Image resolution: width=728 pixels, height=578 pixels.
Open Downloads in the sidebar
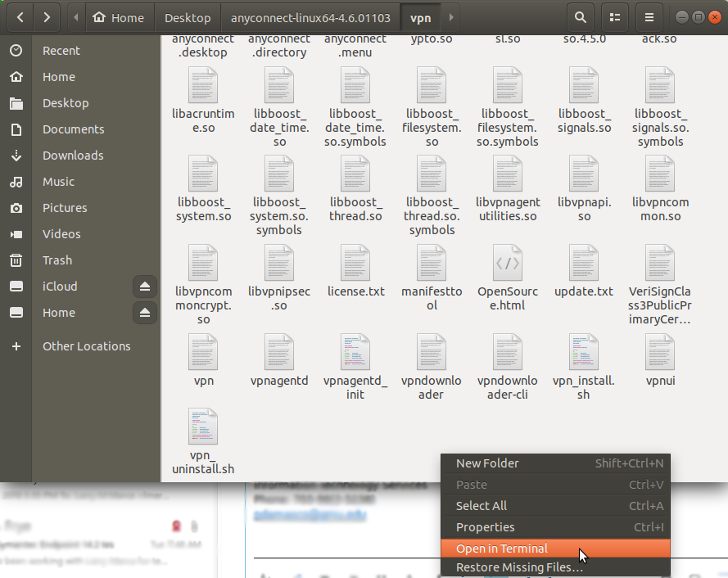pyautogui.click(x=80, y=156)
